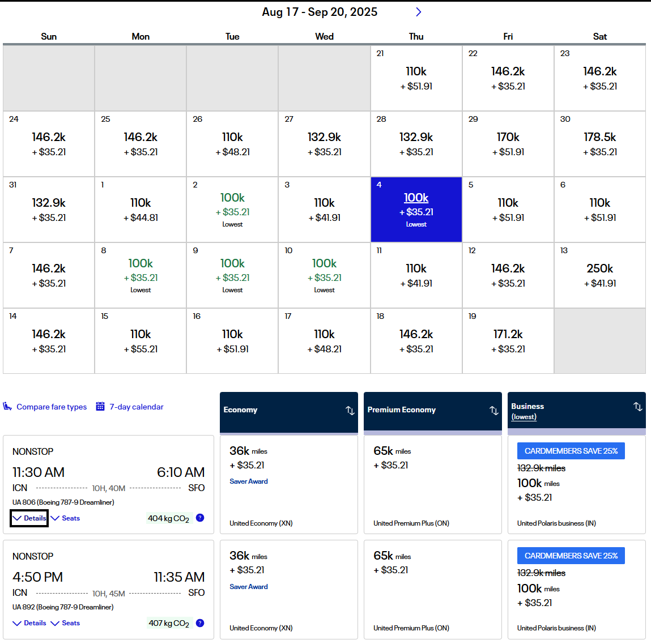Click the Aug 17 - Sep 20, 2025 heading

320,12
